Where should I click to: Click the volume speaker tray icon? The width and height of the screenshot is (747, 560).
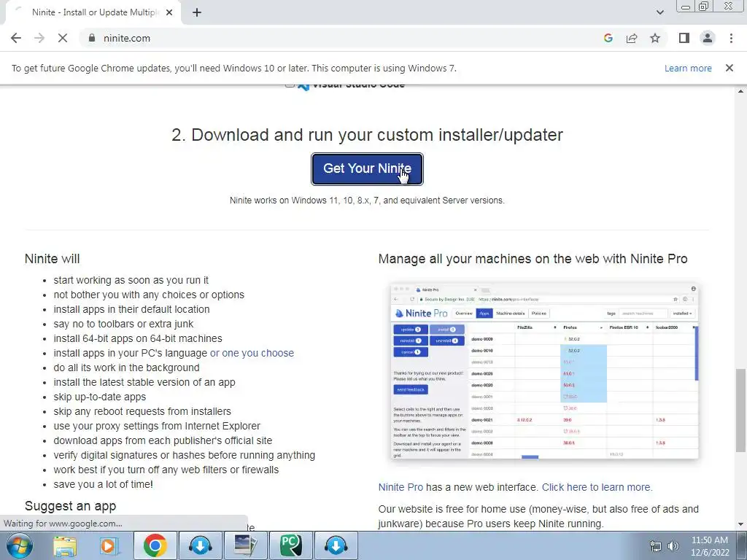click(673, 546)
